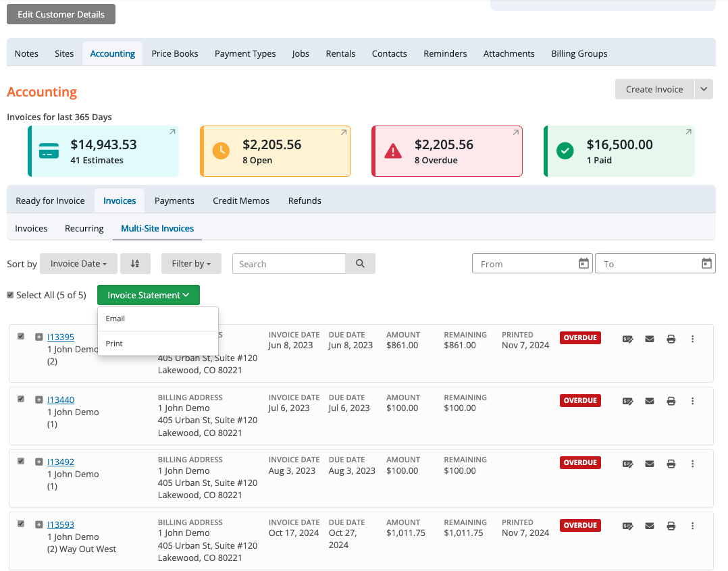Open more options for invoice I13395

[692, 339]
